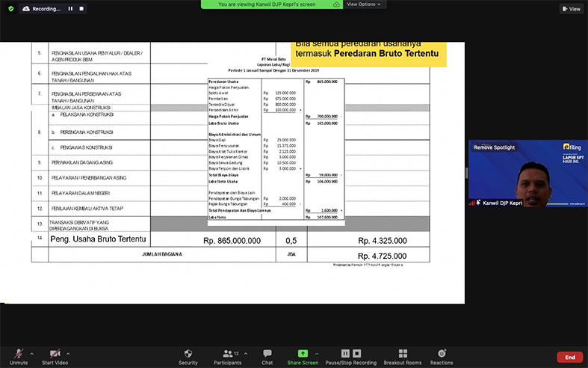
Task: Open the Participants panel
Action: (x=227, y=357)
